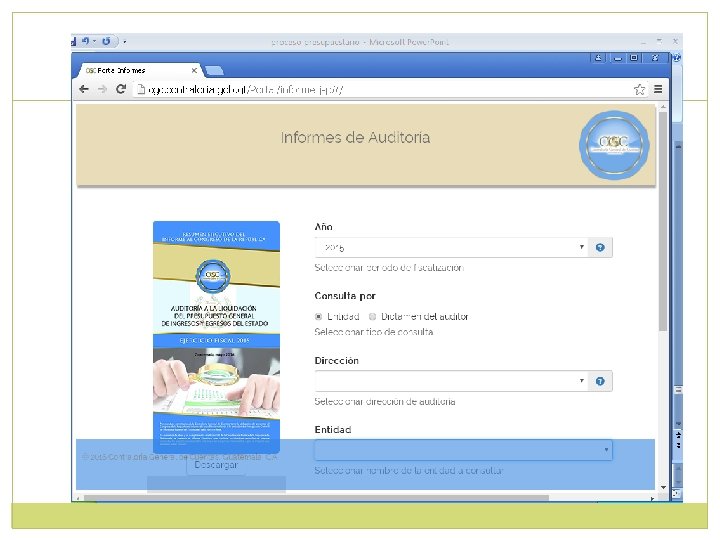Click the audit report cover thumbnail

click(216, 337)
